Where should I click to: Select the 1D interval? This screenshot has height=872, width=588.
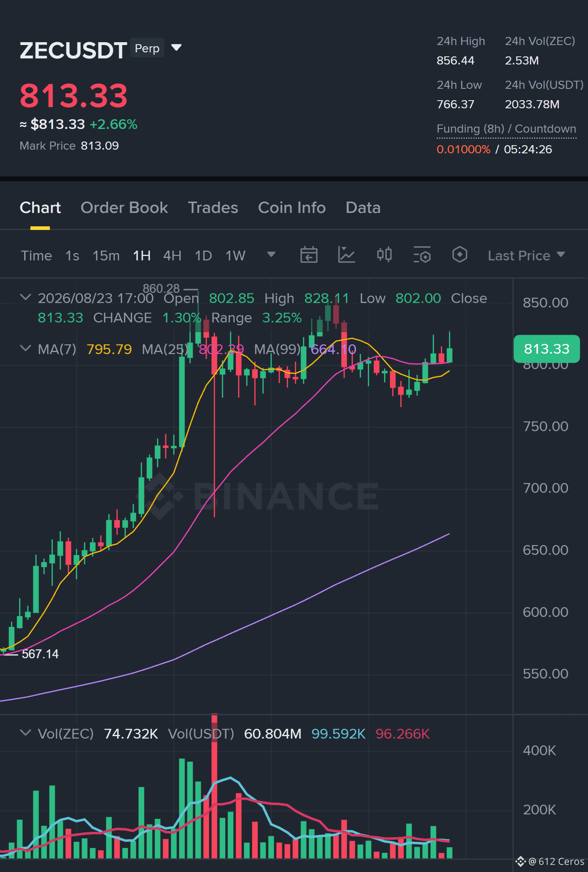click(x=204, y=256)
